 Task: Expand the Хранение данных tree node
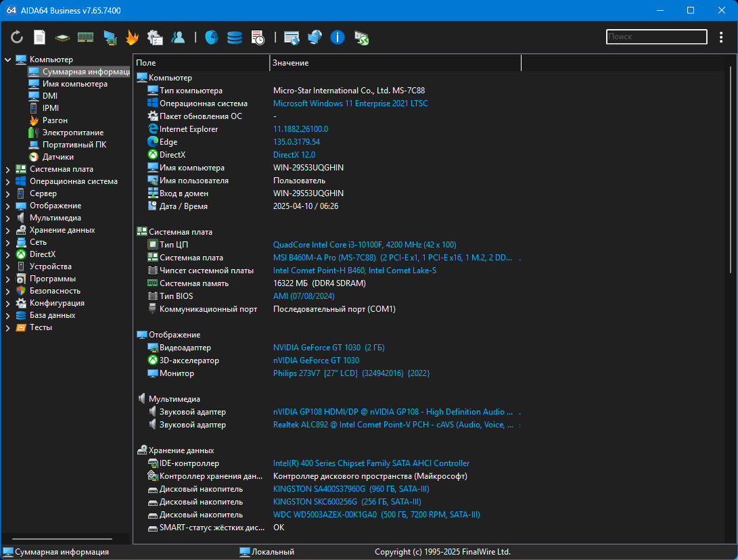coord(7,231)
